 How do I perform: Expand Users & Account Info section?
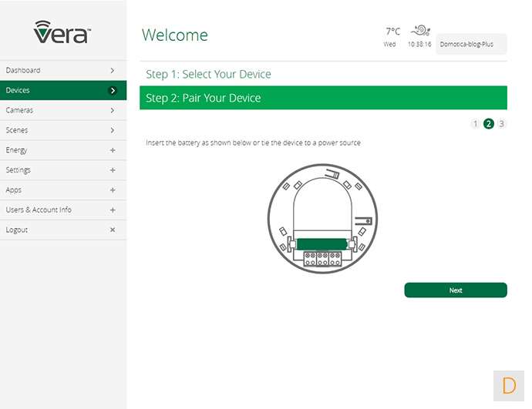click(x=113, y=210)
